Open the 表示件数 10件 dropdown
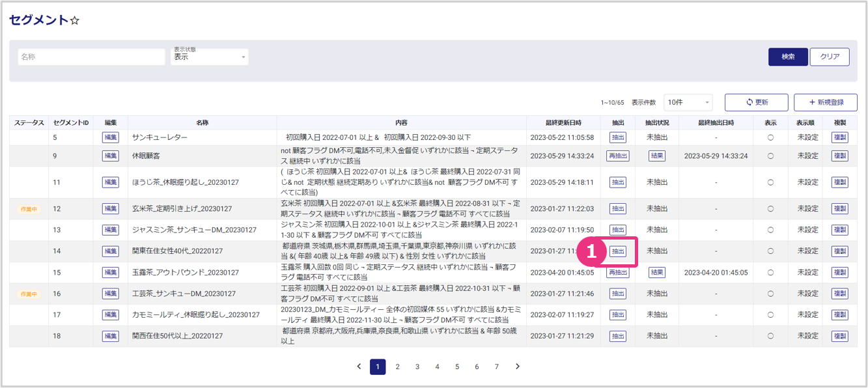The image size is (868, 388). coord(688,102)
